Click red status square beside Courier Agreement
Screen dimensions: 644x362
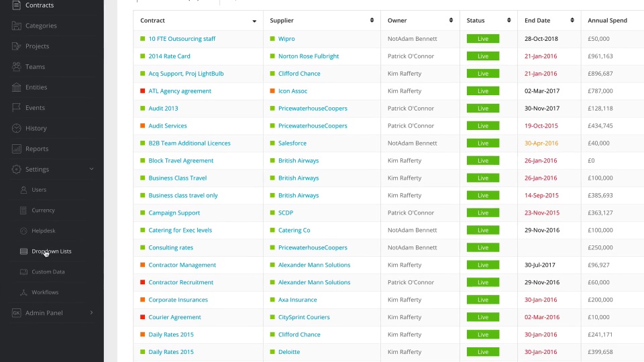[143, 317]
